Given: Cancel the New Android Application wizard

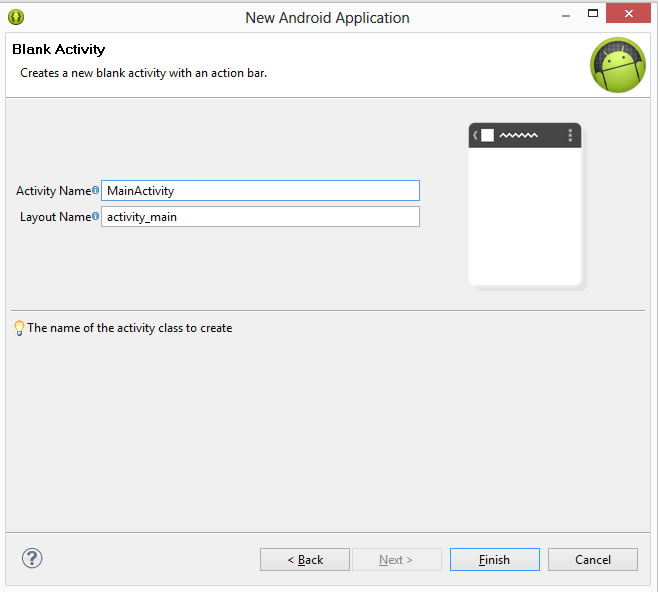Looking at the screenshot, I should tap(593, 560).
